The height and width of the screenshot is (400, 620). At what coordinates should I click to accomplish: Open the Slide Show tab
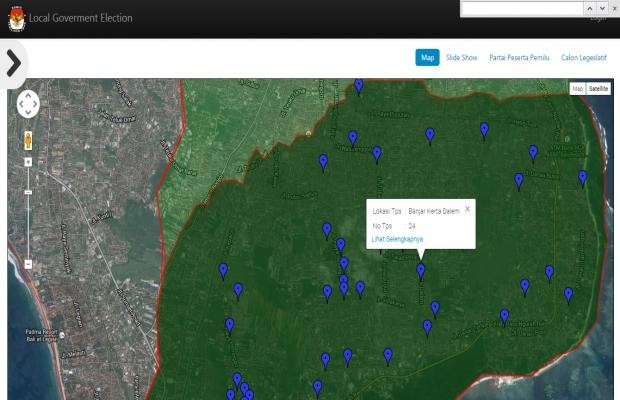tap(461, 58)
